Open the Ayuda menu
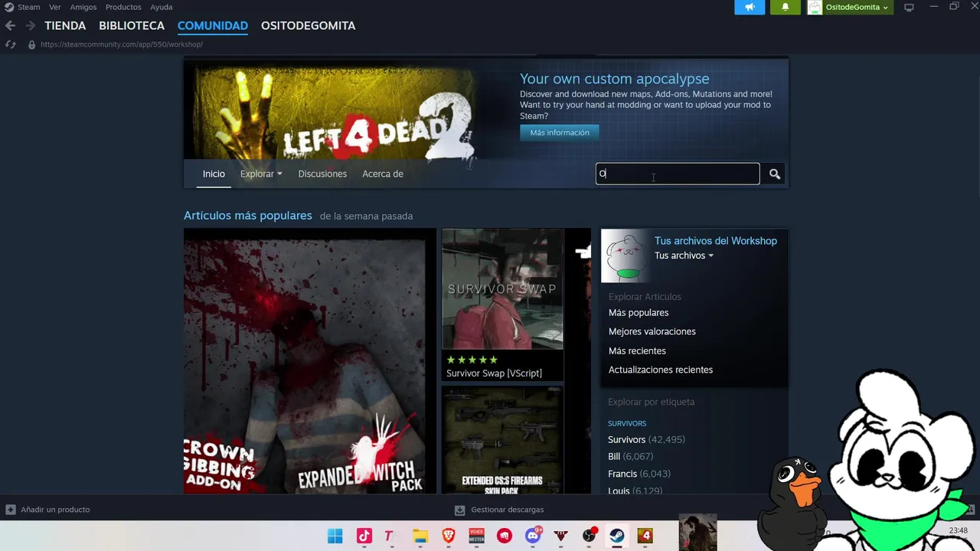The height and width of the screenshot is (551, 980). pyautogui.click(x=161, y=7)
